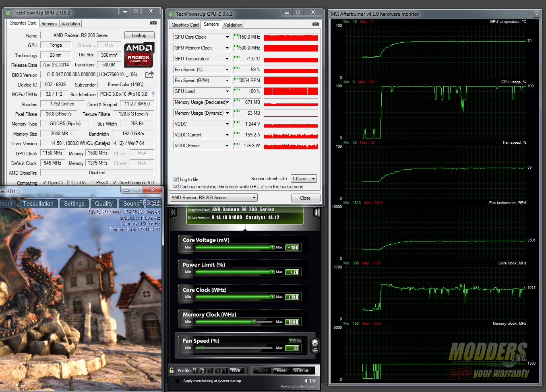
Task: Click the Afterburner Apply button
Action: click(x=263, y=371)
